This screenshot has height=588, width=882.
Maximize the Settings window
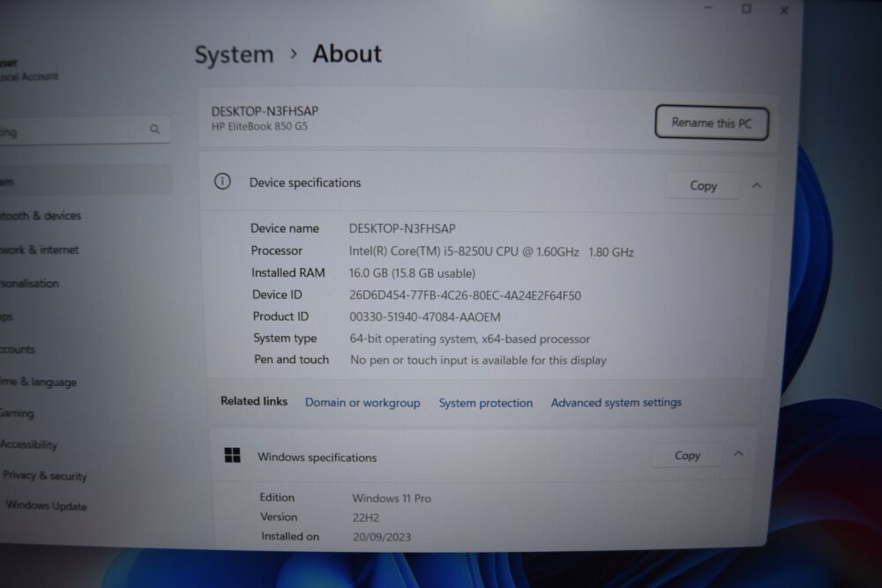(x=746, y=9)
